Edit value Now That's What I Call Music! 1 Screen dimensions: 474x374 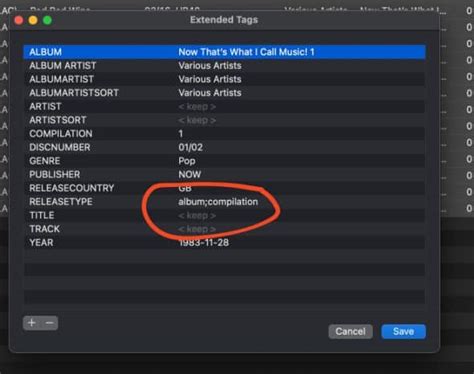click(x=246, y=52)
